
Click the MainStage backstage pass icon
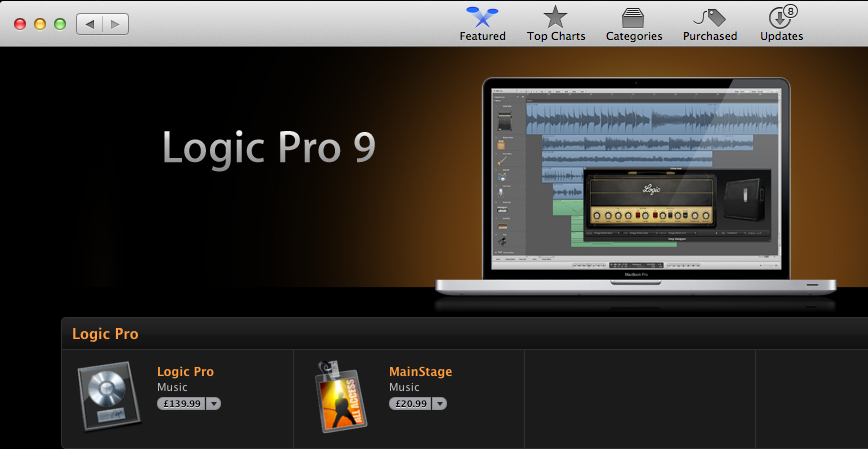click(340, 396)
